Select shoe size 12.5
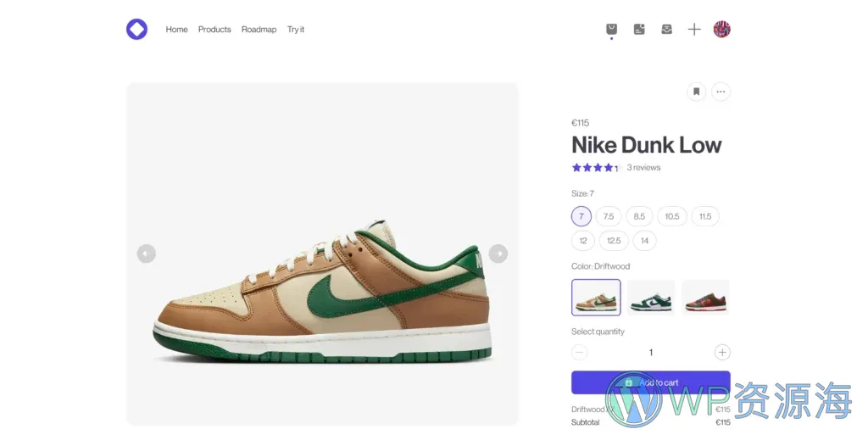Screen dimensions: 868x446 pyautogui.click(x=614, y=241)
